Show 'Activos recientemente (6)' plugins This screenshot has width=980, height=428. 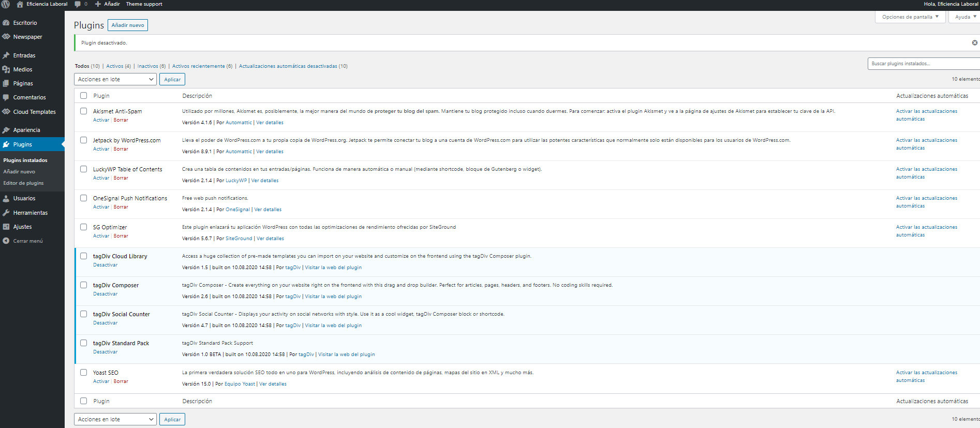(x=202, y=66)
